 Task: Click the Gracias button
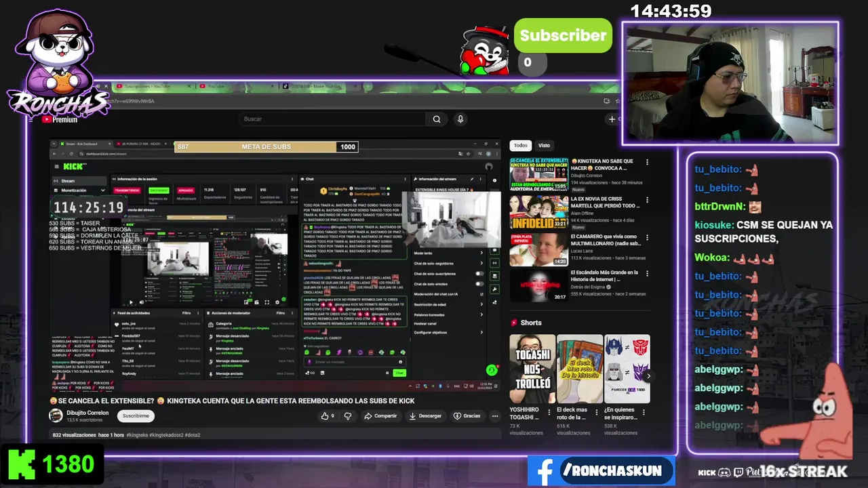pyautogui.click(x=467, y=416)
